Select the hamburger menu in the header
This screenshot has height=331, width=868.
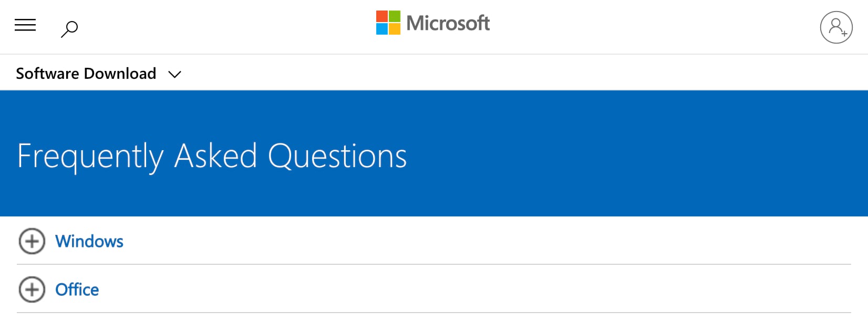coord(25,25)
